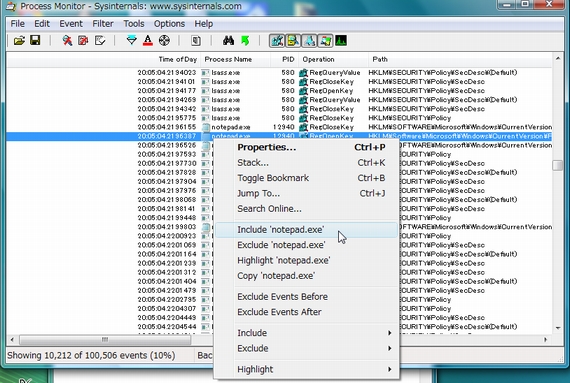This screenshot has width=570, height=383.
Task: Open the Event menu
Action: click(71, 24)
